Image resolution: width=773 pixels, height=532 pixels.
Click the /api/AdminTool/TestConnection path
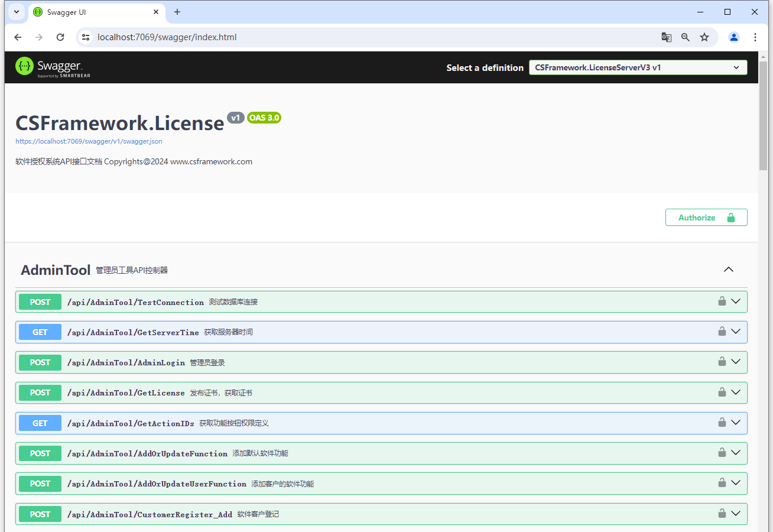coord(135,302)
